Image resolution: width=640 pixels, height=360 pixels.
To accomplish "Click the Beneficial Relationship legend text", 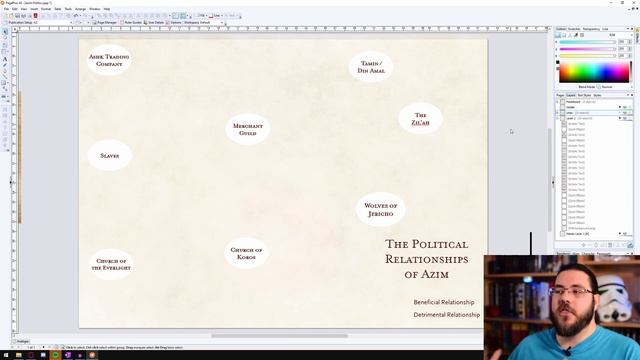I will point(444,302).
